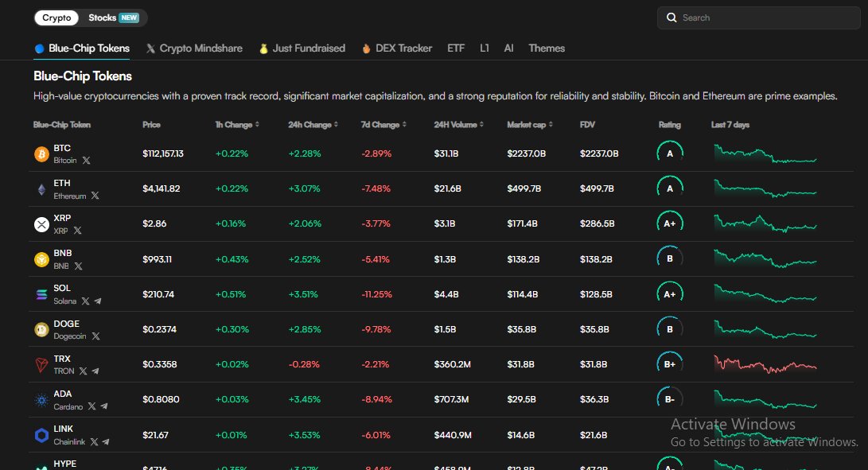
Task: Click the BTC price $112,157.13
Action: pos(163,153)
